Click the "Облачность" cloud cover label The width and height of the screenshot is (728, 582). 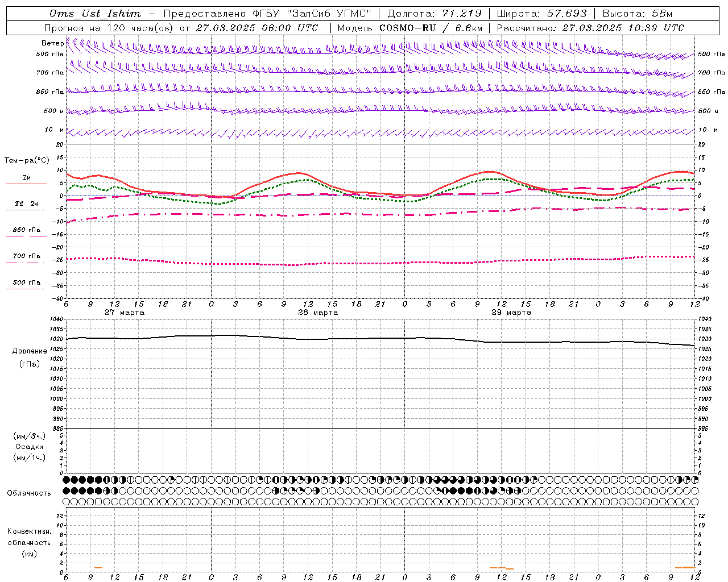point(29,493)
